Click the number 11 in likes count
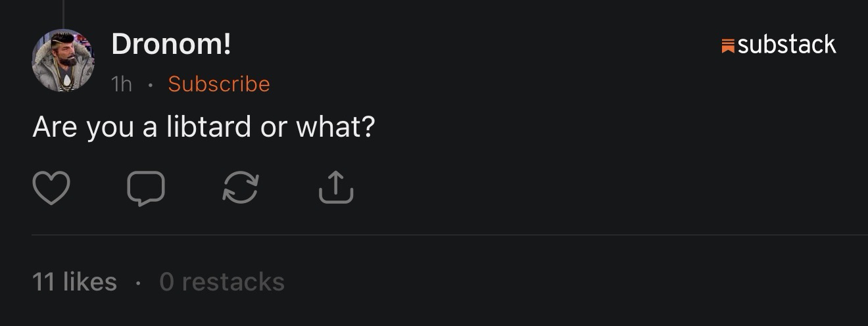 tap(43, 282)
